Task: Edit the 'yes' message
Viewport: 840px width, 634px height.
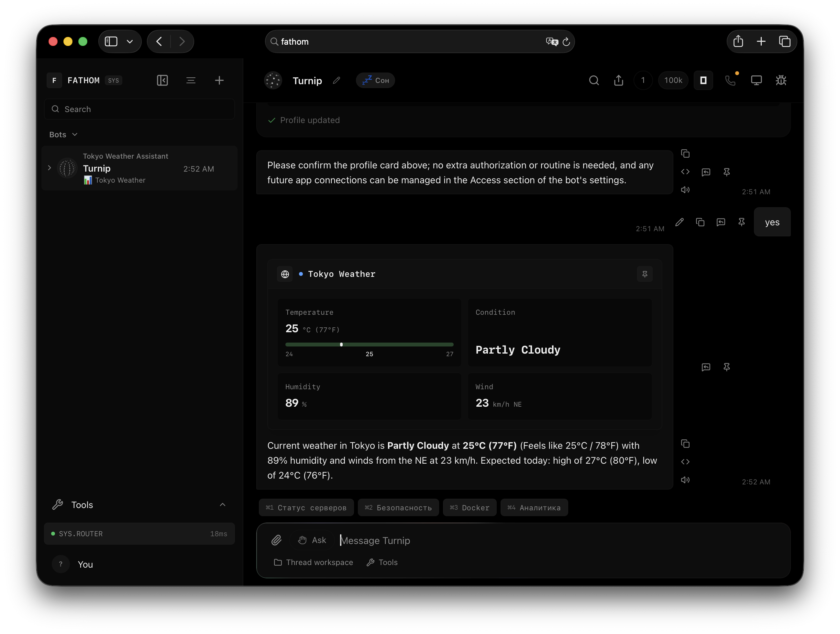Action: pos(680,222)
